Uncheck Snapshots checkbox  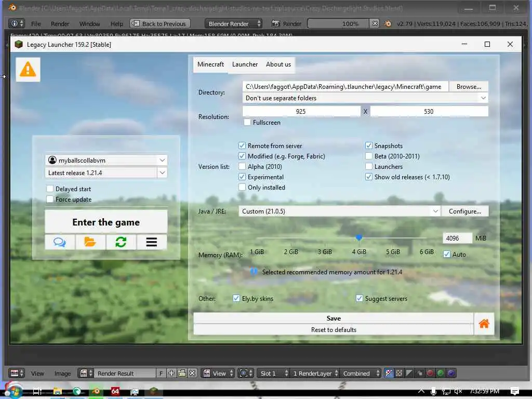[x=369, y=145]
